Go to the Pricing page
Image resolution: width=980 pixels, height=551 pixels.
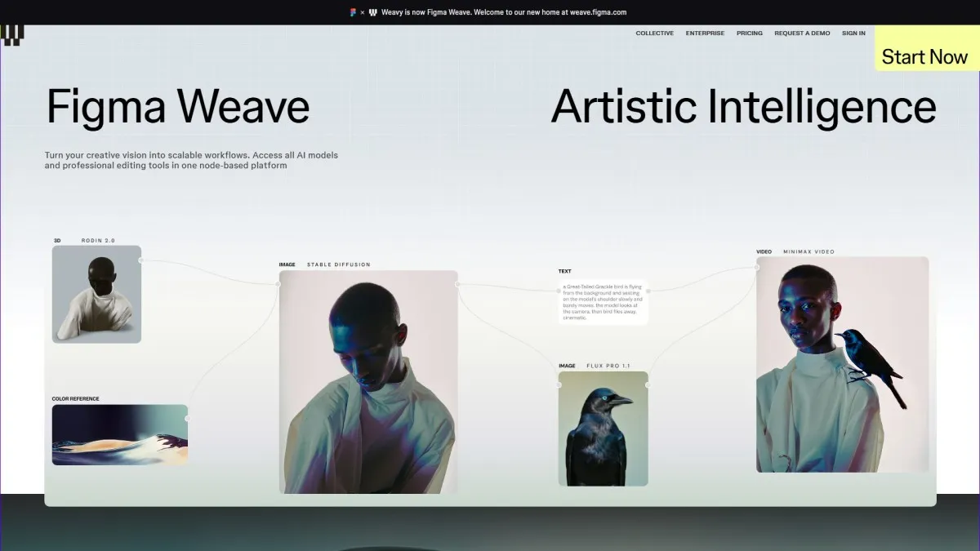[x=750, y=33]
